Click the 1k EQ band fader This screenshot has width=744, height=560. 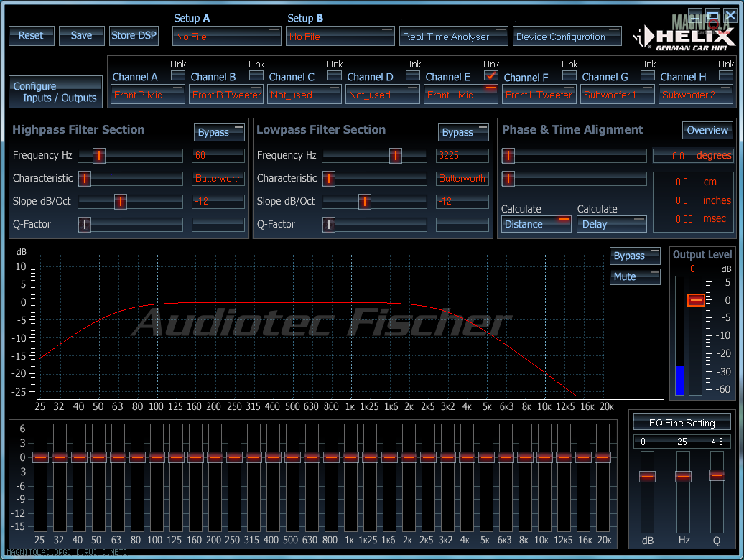pos(350,457)
